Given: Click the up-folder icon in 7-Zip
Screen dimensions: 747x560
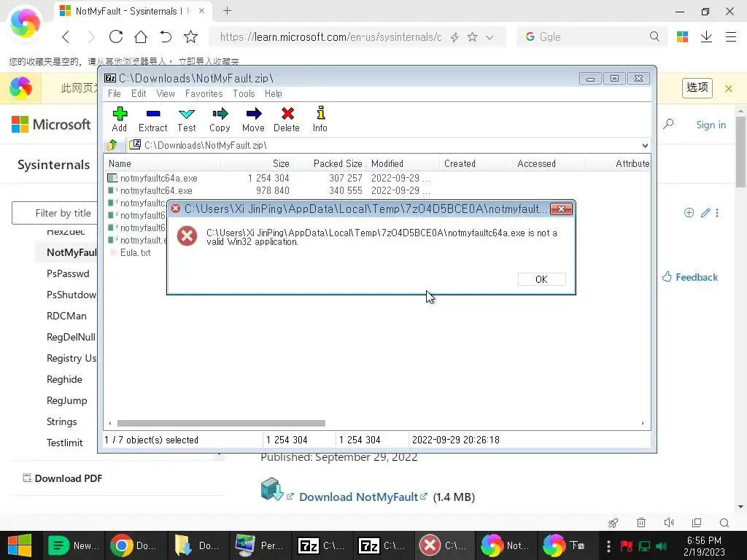Looking at the screenshot, I should [x=112, y=145].
